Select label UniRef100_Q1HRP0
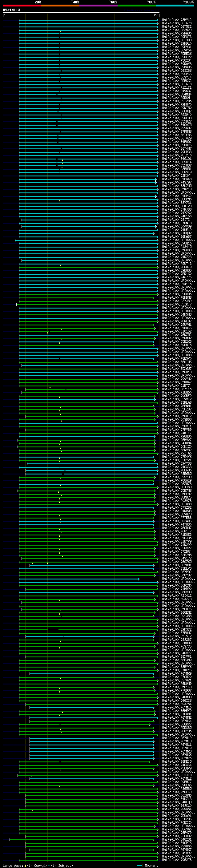 coord(177,589)
